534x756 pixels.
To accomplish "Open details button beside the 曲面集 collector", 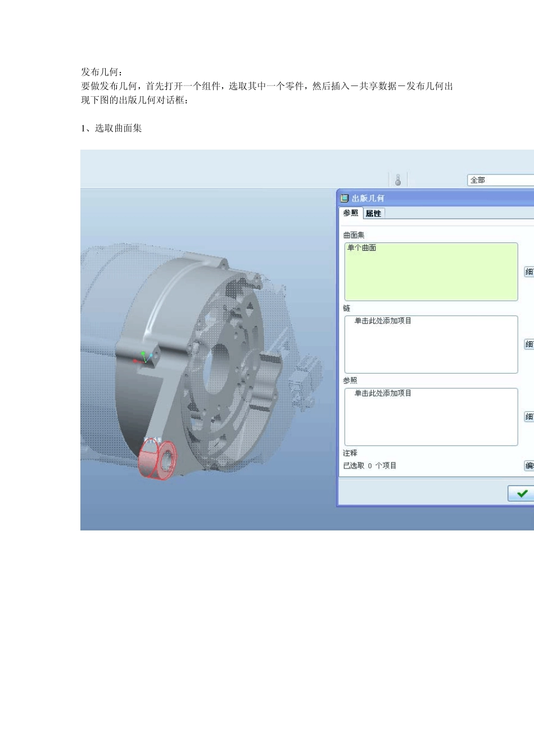I will [529, 272].
